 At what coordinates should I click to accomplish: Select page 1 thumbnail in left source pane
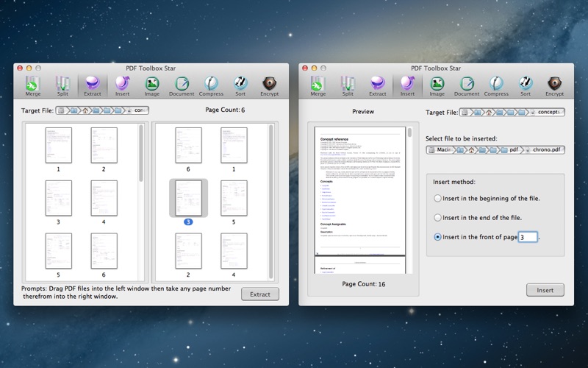point(59,145)
